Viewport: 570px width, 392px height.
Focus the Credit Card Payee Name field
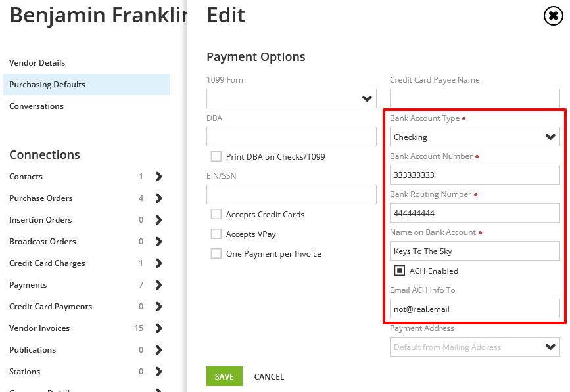[475, 98]
